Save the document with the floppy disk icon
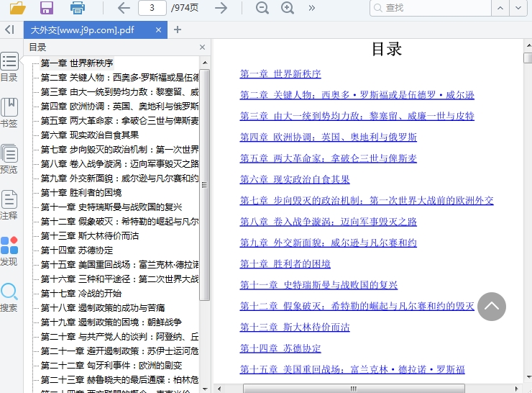The height and width of the screenshot is (393, 532). 47,7
